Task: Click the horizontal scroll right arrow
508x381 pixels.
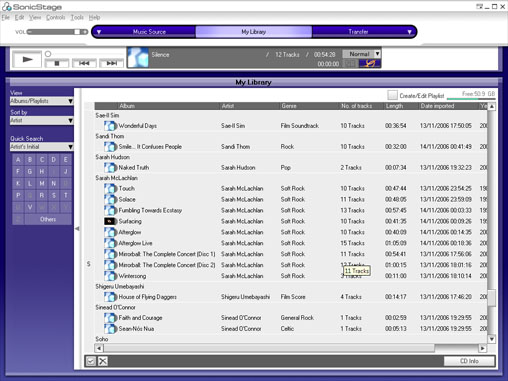Action: [482, 348]
